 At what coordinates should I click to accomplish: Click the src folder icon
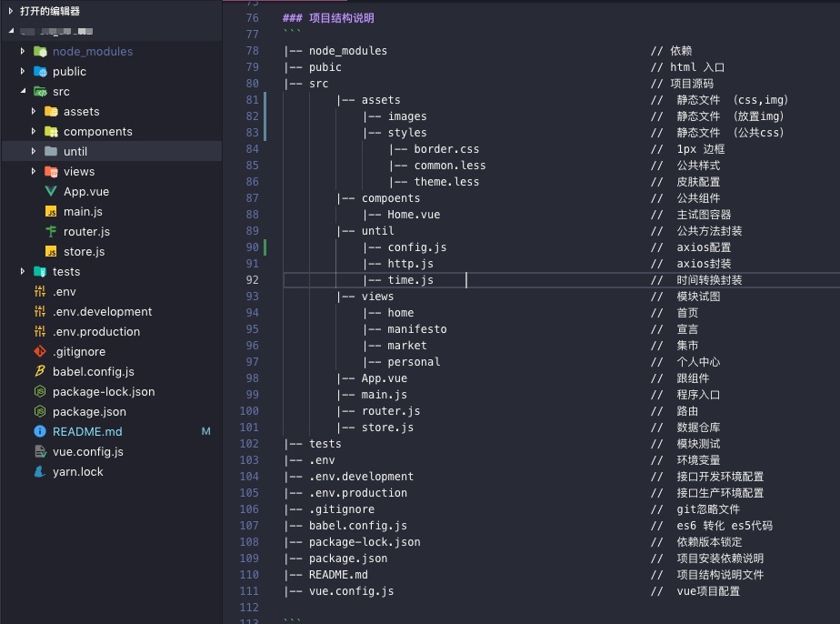click(40, 92)
